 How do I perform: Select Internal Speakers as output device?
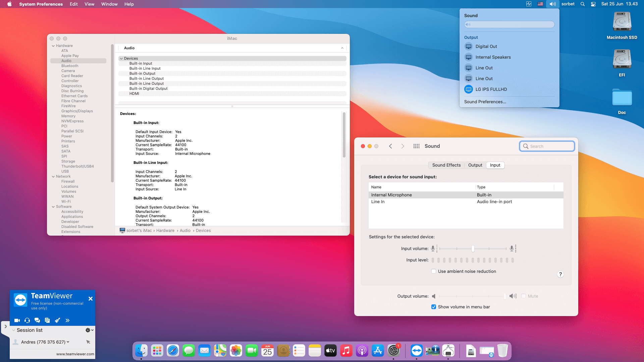coord(493,57)
